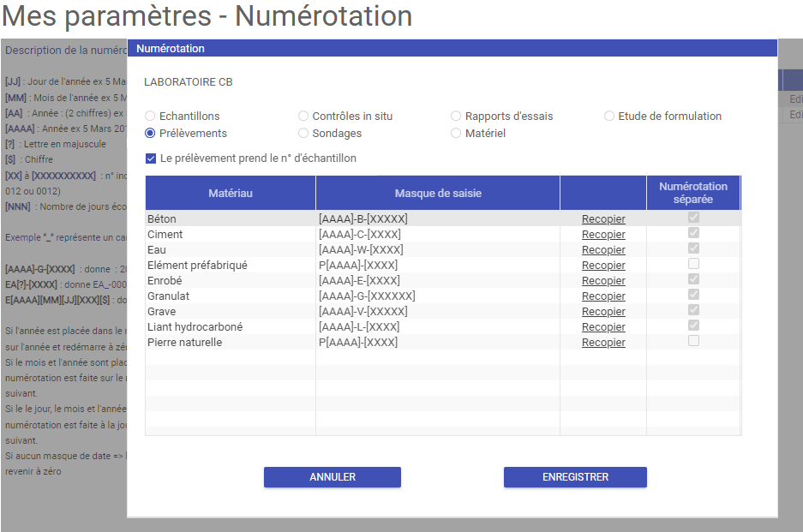Select Rapports d'essais radio button
This screenshot has height=532, width=803.
(x=456, y=117)
